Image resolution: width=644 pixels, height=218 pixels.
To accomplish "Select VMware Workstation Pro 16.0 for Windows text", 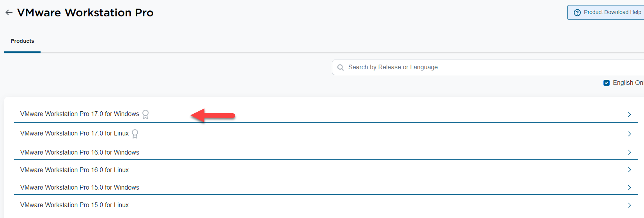I will pos(80,152).
